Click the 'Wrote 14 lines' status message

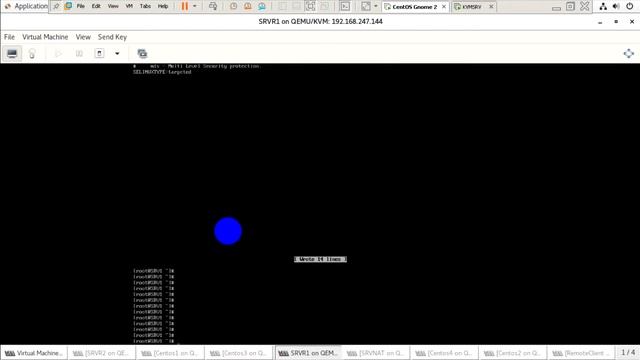(x=320, y=259)
